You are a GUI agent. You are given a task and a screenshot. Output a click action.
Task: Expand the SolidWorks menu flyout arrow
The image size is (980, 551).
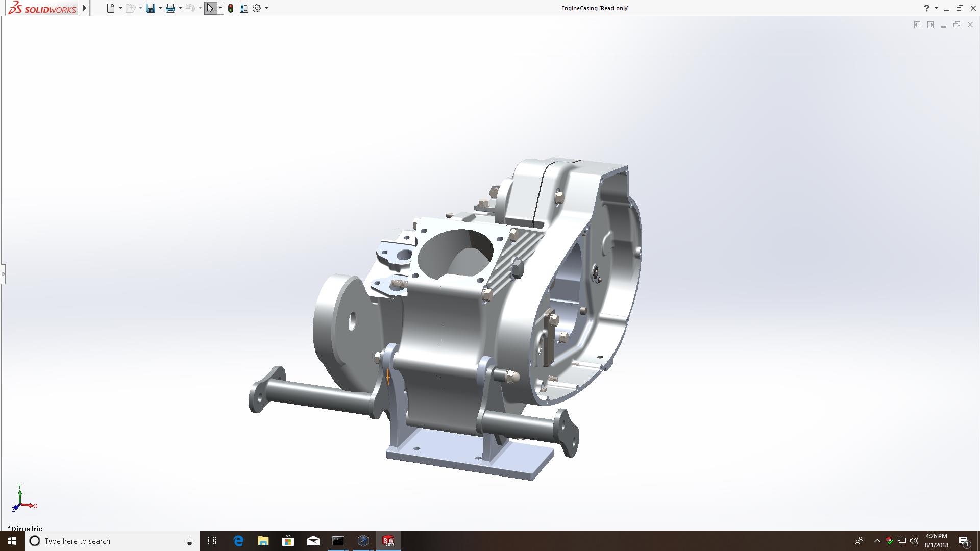(85, 8)
